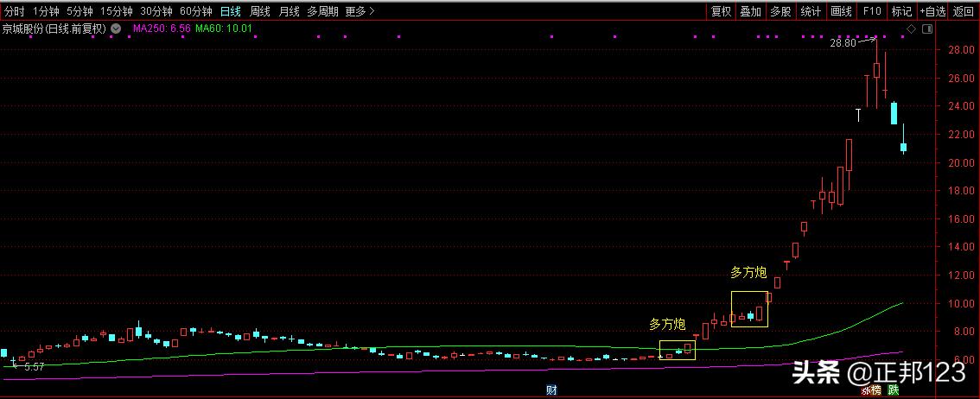Click the upper 多方炮 yellow annotation box
This screenshot has height=399, width=980.
pos(748,308)
